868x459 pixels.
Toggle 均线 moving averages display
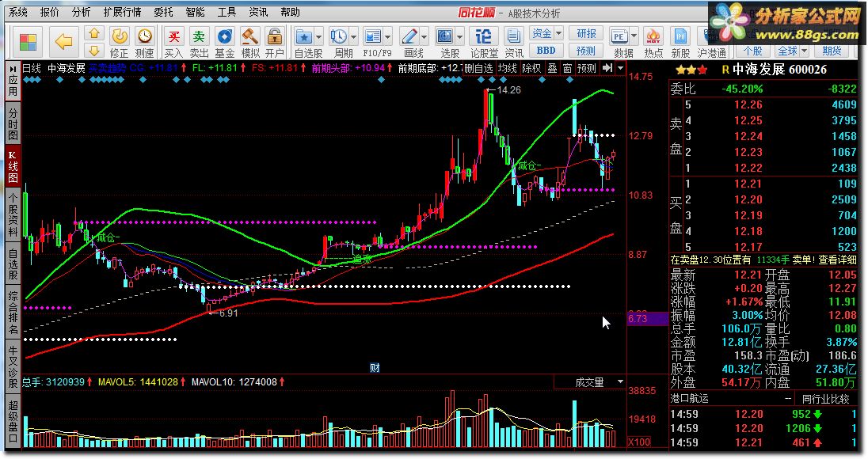[507, 68]
